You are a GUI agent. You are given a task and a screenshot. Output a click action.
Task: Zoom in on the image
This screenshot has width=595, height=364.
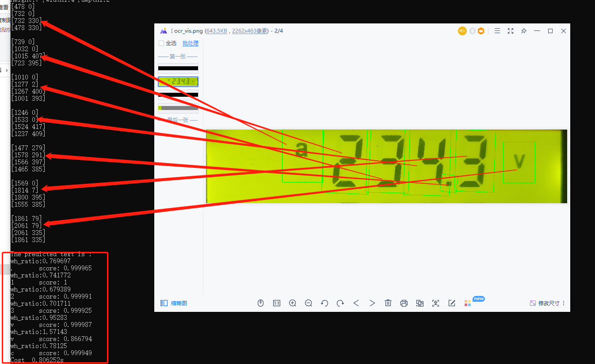(293, 303)
